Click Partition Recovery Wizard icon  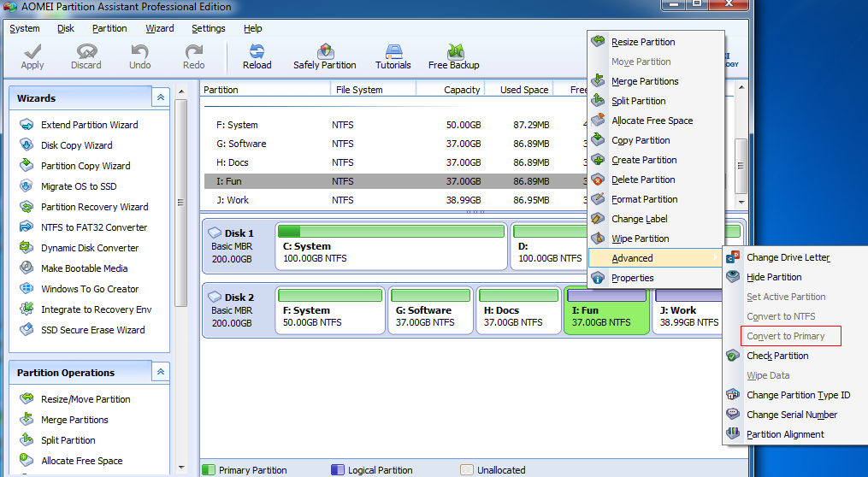[x=27, y=206]
